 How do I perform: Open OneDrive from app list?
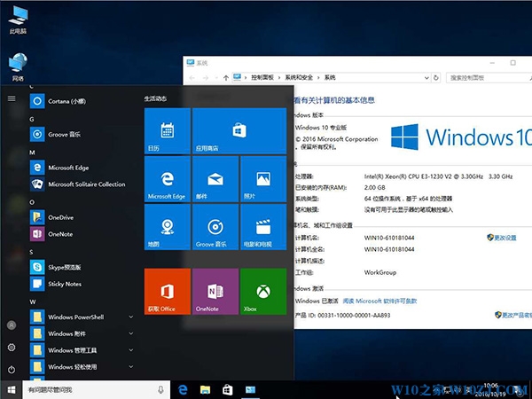(x=82, y=217)
